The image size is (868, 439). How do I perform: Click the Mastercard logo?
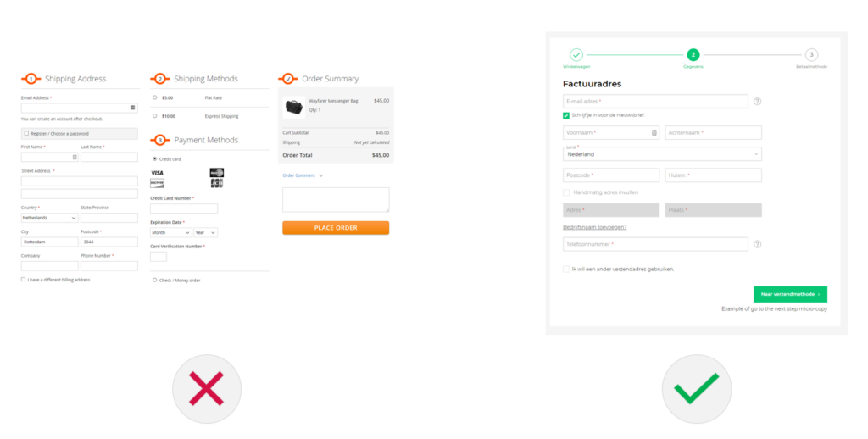point(216,173)
